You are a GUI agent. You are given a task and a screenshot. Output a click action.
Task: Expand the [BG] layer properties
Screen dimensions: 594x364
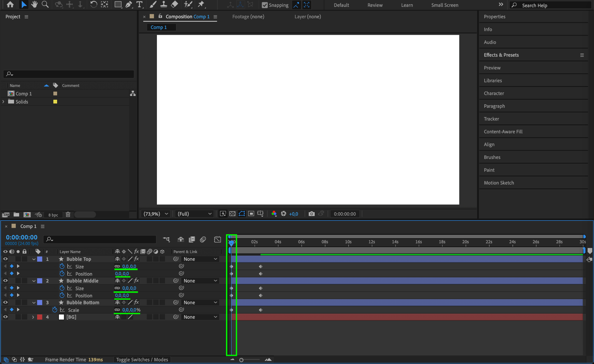click(x=33, y=317)
